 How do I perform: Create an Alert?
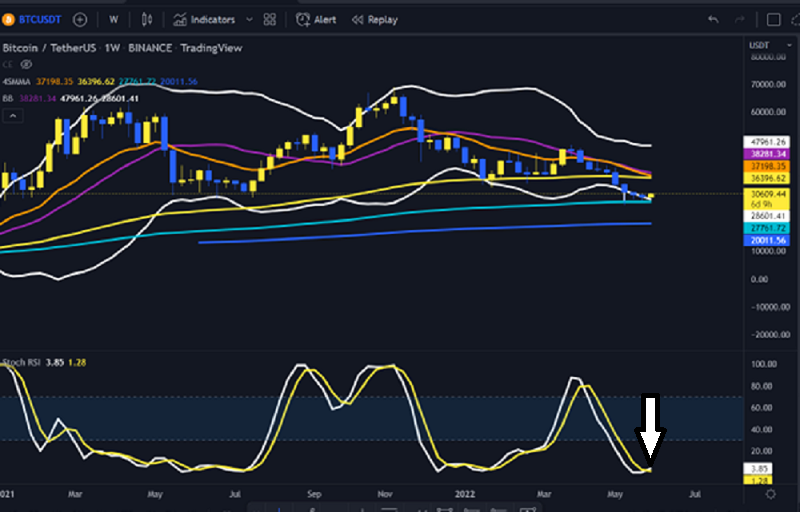pyautogui.click(x=316, y=20)
